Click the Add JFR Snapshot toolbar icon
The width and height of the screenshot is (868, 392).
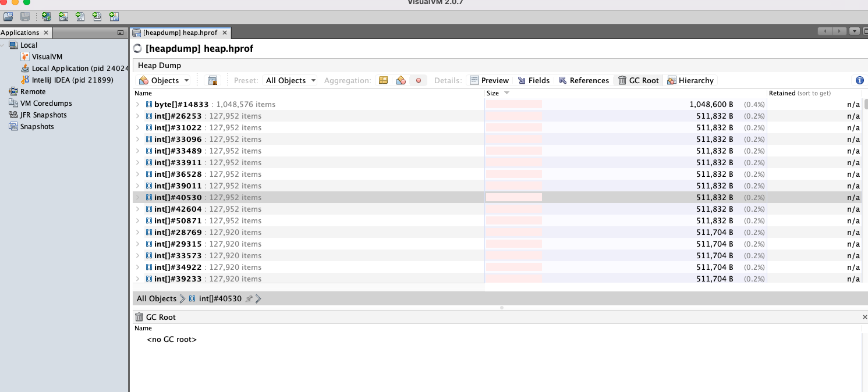coord(97,17)
